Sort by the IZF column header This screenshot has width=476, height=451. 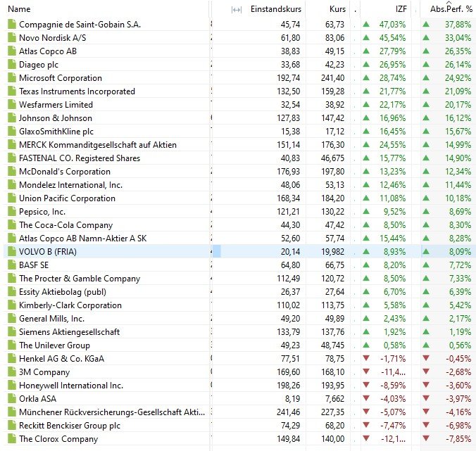[x=401, y=9]
